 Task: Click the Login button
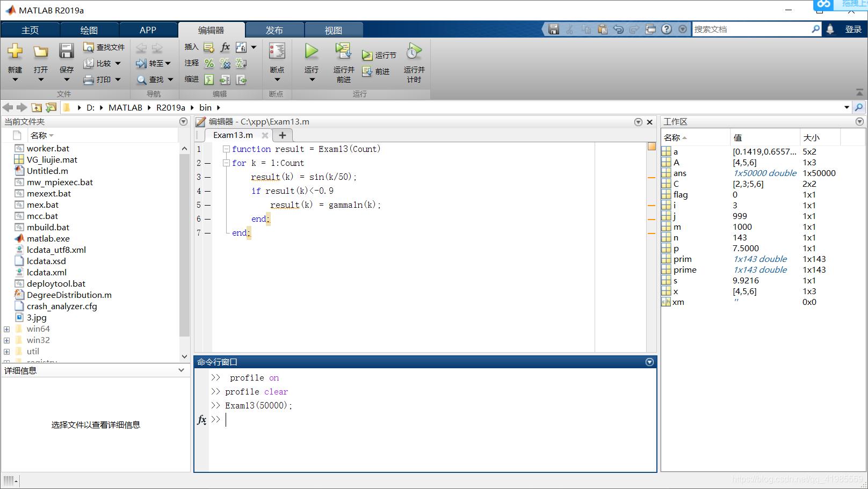tap(853, 29)
